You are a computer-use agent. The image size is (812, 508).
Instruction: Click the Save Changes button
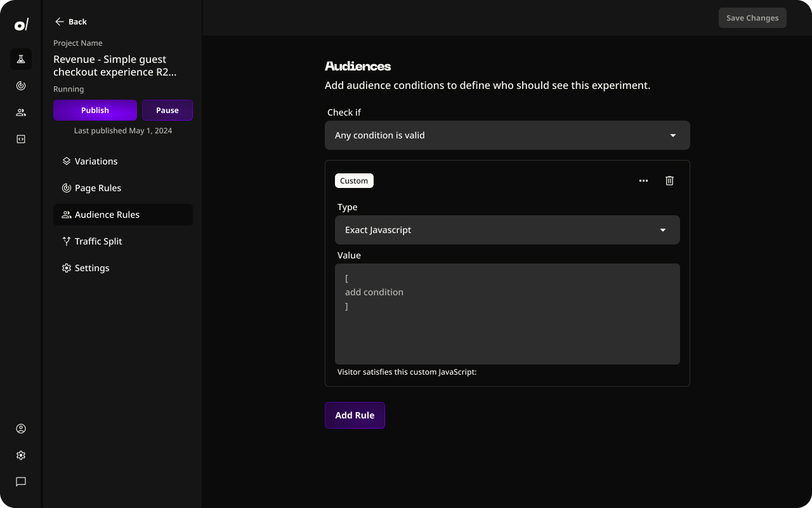[x=752, y=18]
